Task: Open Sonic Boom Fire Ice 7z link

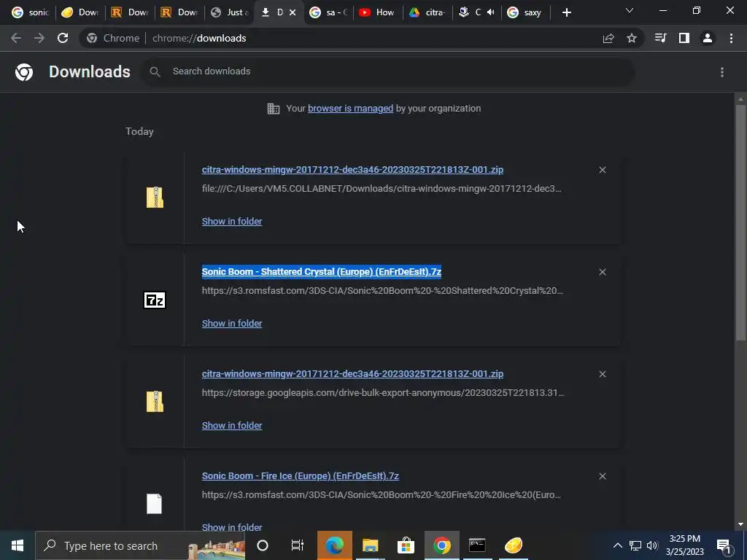Action: [300, 475]
